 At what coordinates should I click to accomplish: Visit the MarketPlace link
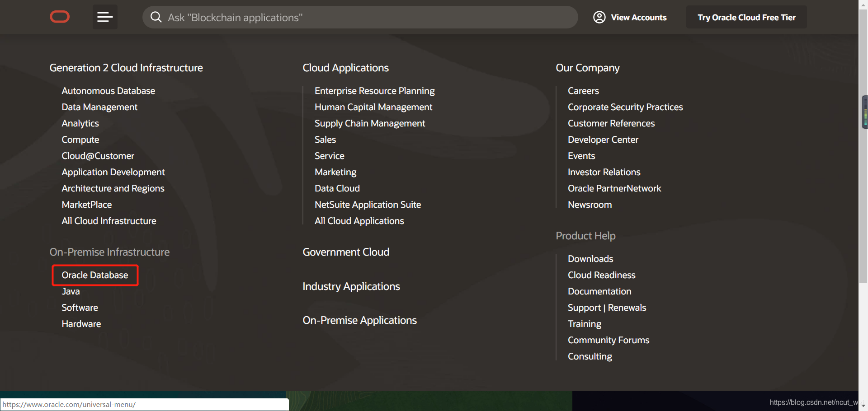87,205
